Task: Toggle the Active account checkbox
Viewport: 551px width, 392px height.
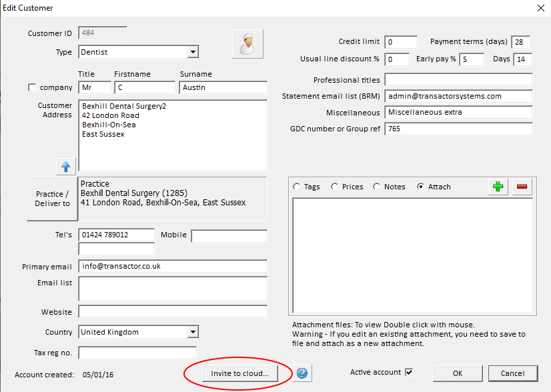Action: tap(409, 372)
